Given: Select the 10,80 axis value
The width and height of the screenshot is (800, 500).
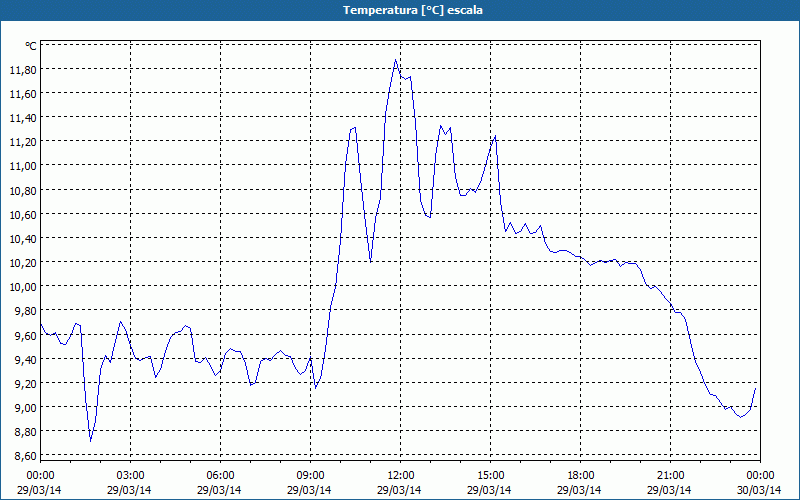Looking at the screenshot, I should 23,190.
